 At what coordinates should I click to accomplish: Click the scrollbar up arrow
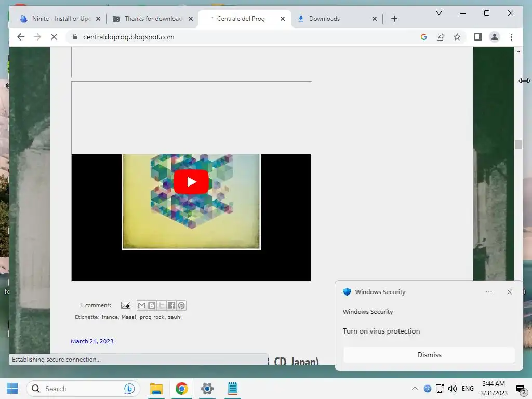coord(518,51)
